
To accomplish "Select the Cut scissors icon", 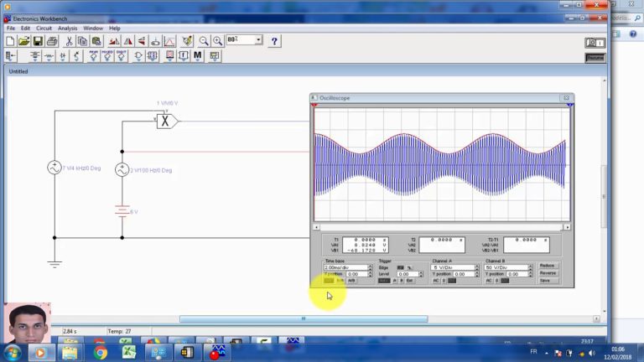I will click(x=70, y=40).
